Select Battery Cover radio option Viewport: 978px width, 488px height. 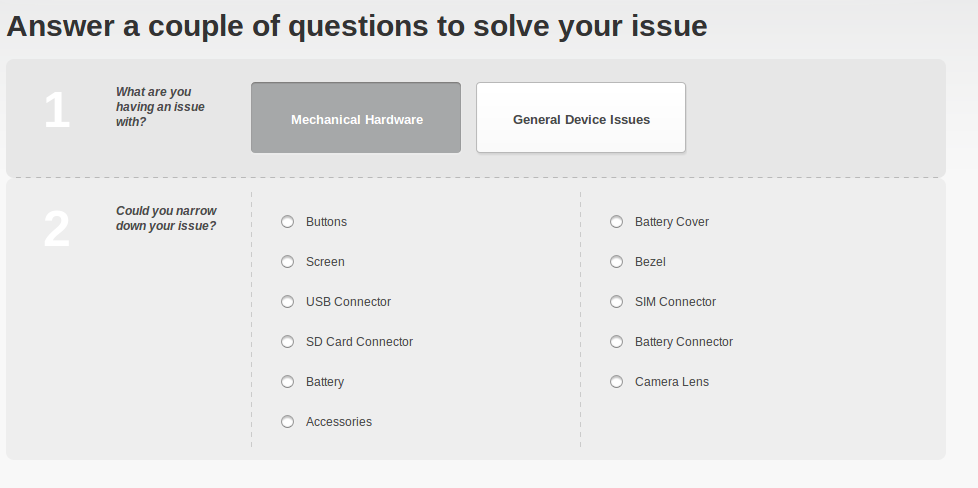click(617, 222)
